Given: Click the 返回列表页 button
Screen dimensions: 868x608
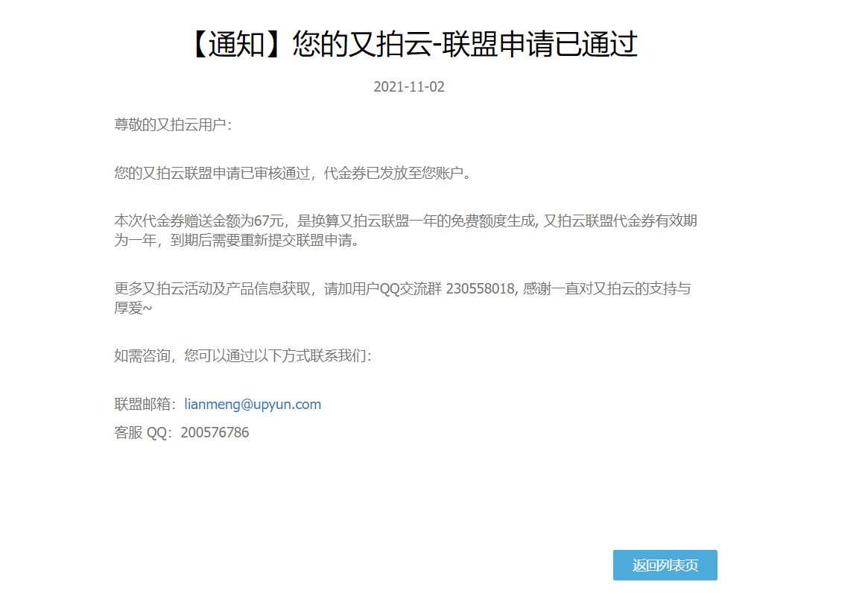Looking at the screenshot, I should [665, 566].
